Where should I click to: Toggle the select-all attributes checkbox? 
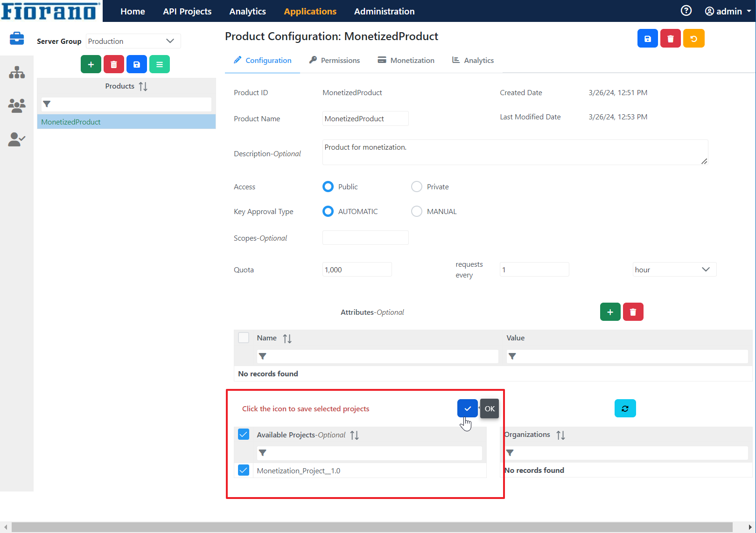click(244, 338)
